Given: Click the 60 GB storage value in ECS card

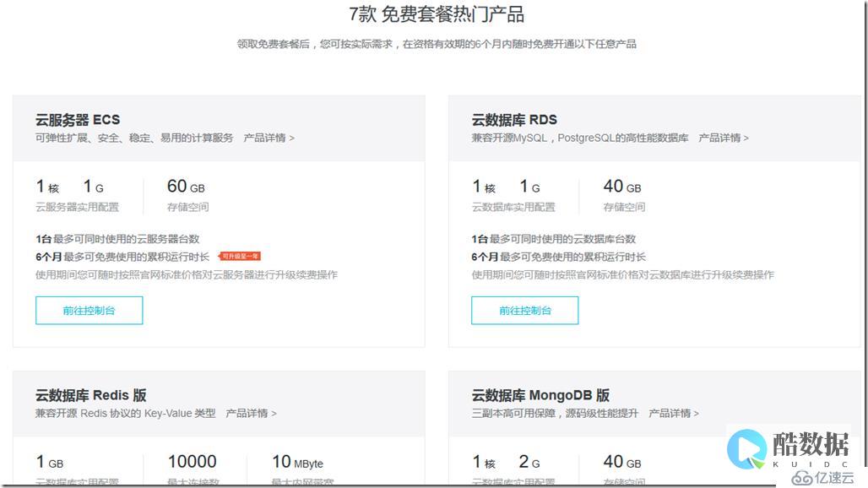Looking at the screenshot, I should [x=186, y=187].
